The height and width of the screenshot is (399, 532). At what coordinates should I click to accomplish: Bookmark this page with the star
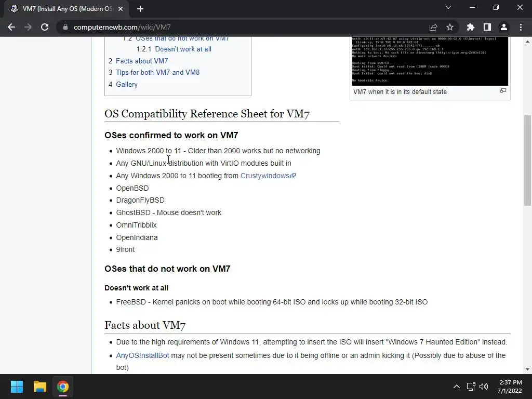(x=450, y=27)
